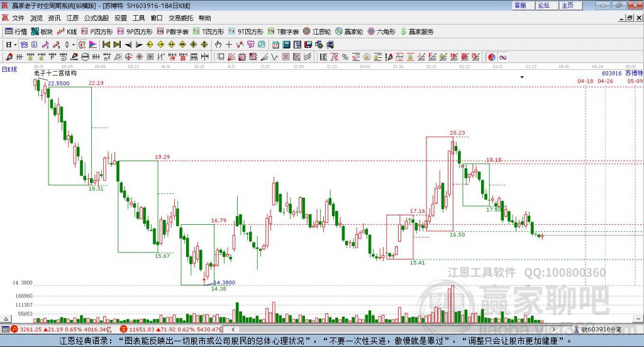Open the 江恩 menu
The width and height of the screenshot is (644, 347).
pyautogui.click(x=72, y=18)
